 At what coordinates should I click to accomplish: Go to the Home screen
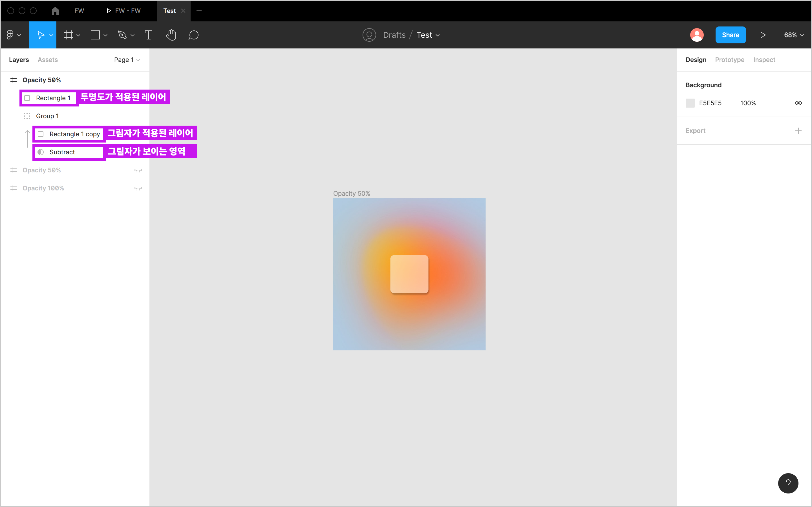(x=55, y=11)
